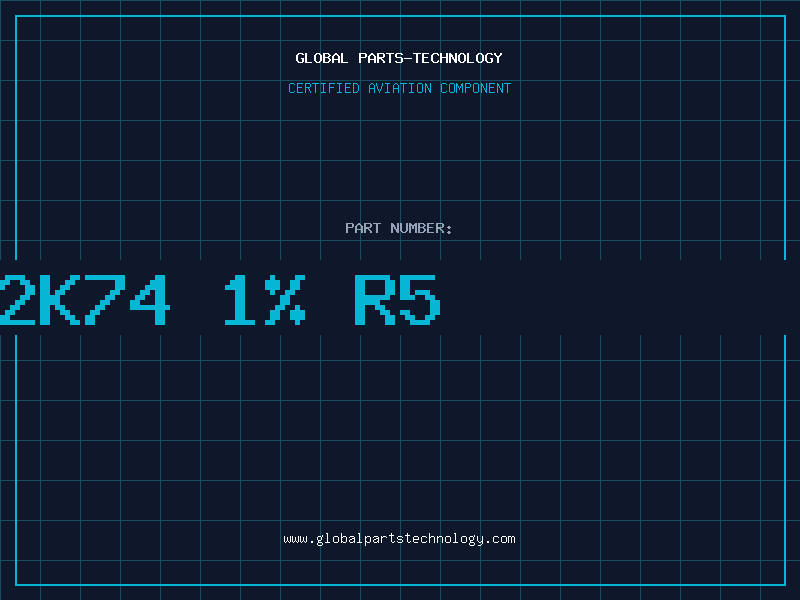Click the large letter R in the part number
800x600 pixels.
375,300
